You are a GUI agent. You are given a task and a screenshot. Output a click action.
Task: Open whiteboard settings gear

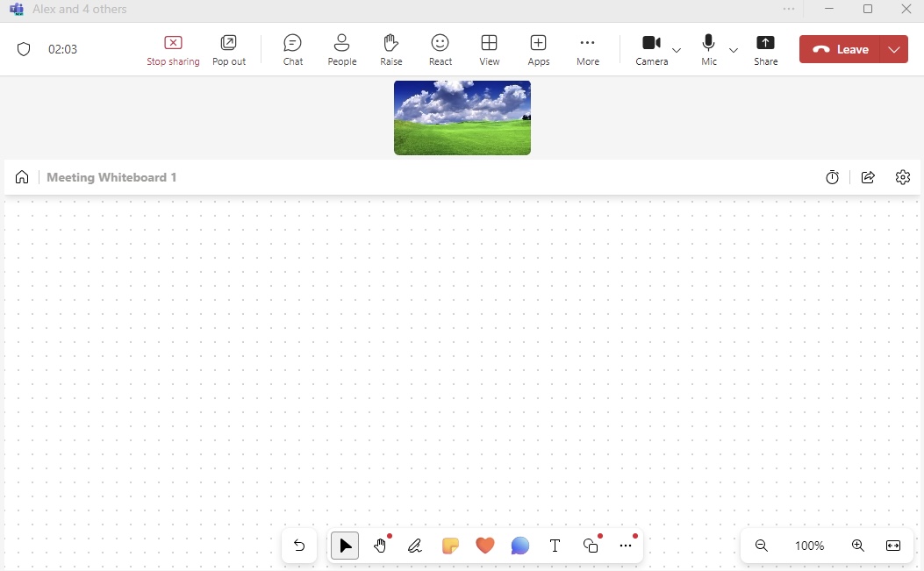[903, 177]
